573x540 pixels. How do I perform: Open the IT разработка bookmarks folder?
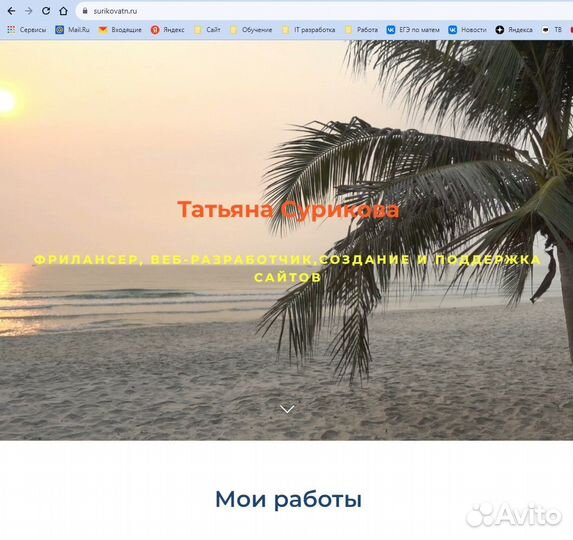[309, 30]
